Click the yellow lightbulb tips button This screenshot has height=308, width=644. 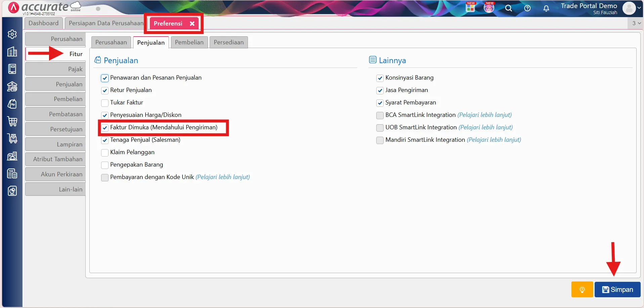582,290
